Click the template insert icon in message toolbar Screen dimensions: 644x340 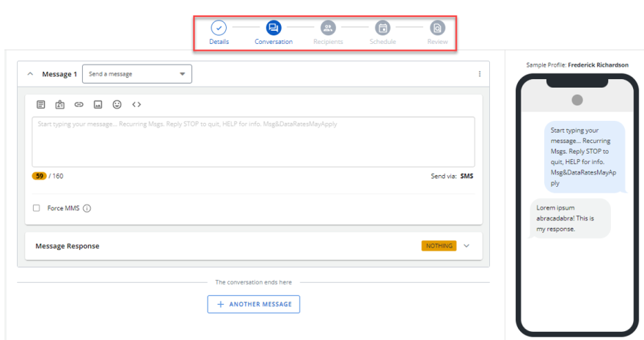point(41,105)
